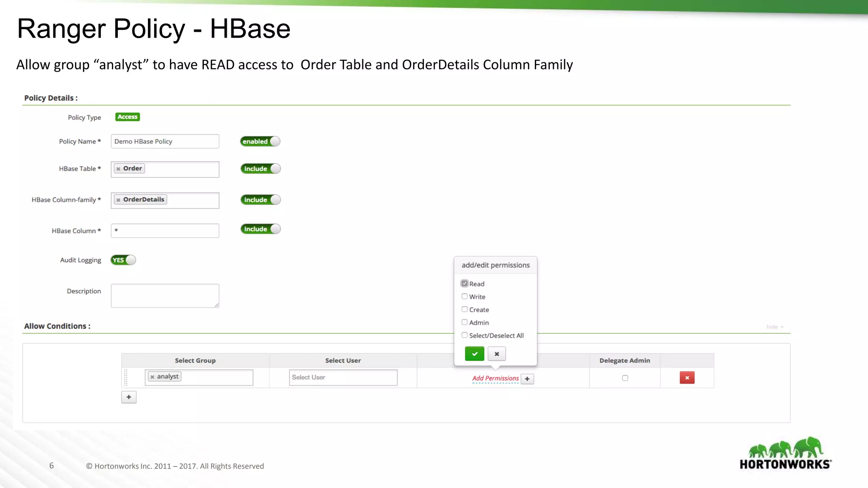868x488 pixels.
Task: Click the Policy Name field
Action: [165, 141]
